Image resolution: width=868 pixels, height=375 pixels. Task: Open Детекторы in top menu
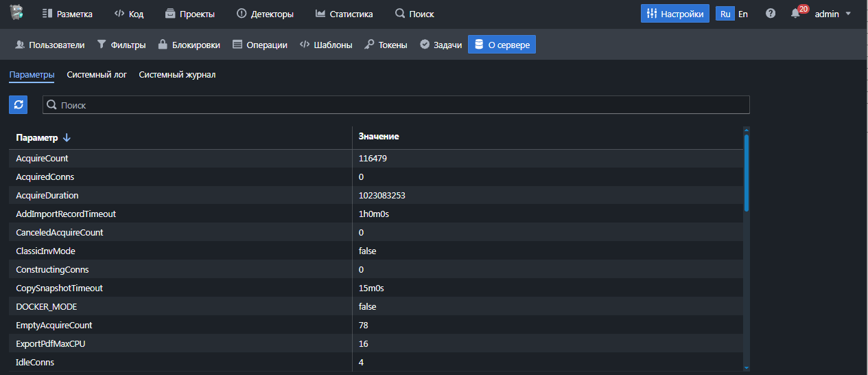tap(265, 14)
